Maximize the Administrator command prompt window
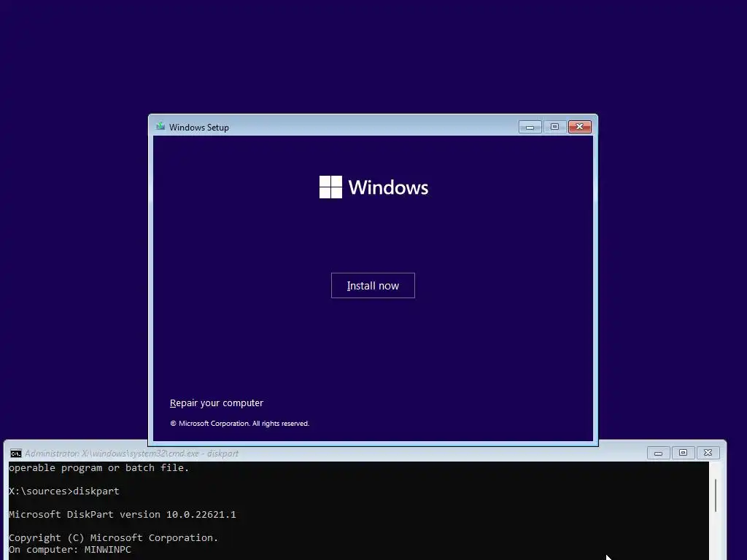747x560 pixels. [683, 453]
